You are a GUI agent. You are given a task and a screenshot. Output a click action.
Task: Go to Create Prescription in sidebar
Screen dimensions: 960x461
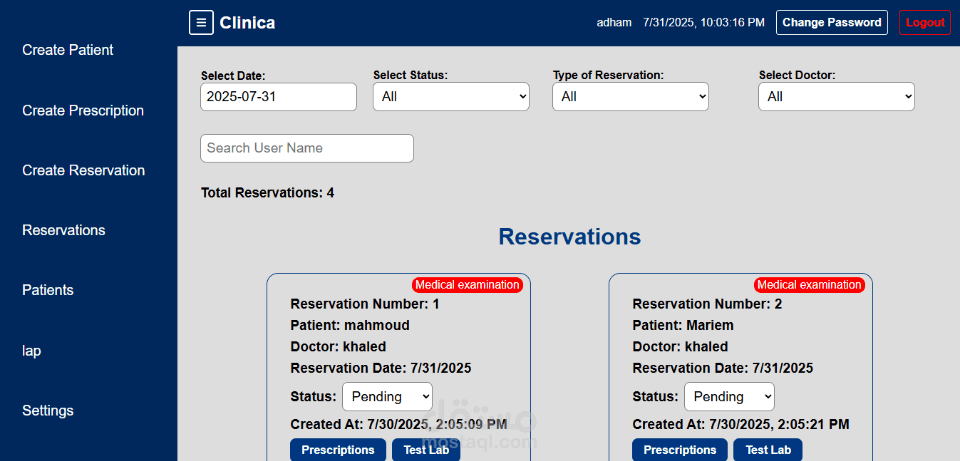pos(83,110)
